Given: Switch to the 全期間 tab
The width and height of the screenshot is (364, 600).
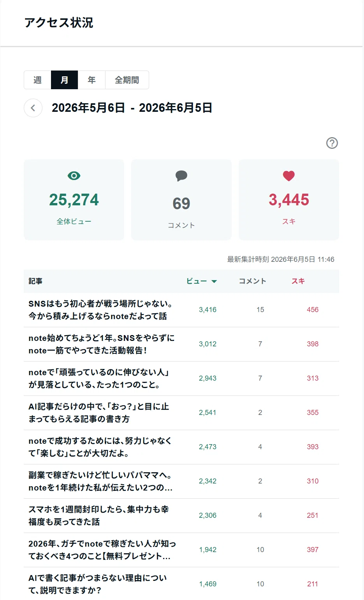Looking at the screenshot, I should click(x=127, y=80).
